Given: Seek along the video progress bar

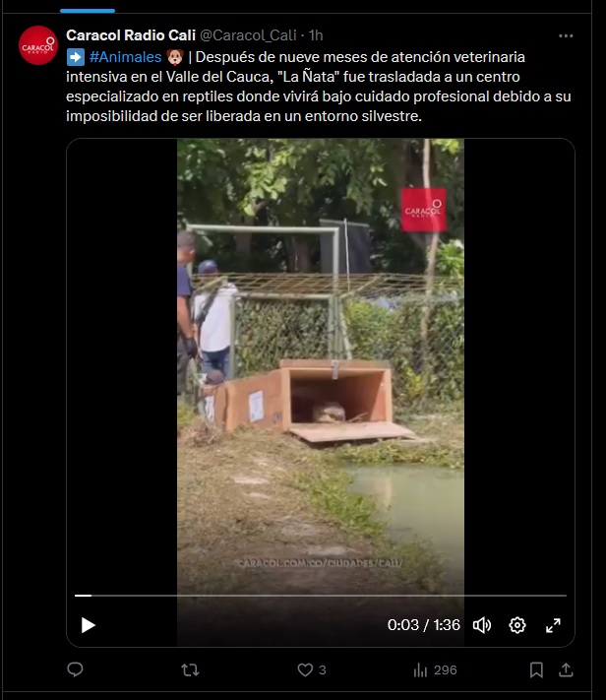Looking at the screenshot, I should [x=321, y=596].
